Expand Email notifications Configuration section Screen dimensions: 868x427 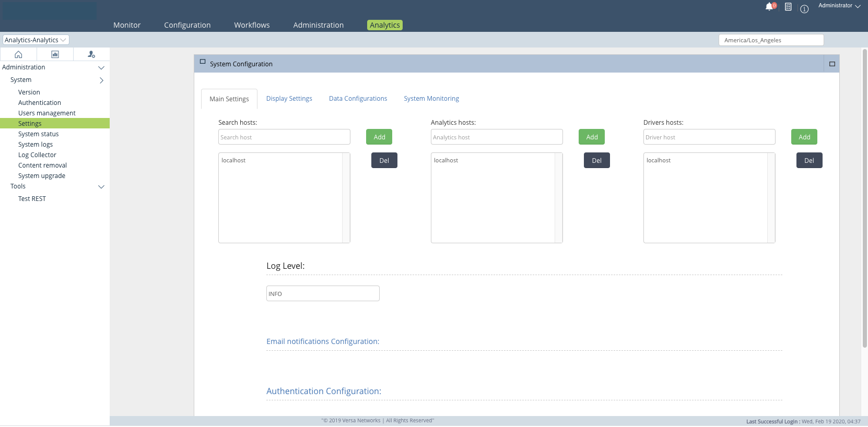coord(323,341)
